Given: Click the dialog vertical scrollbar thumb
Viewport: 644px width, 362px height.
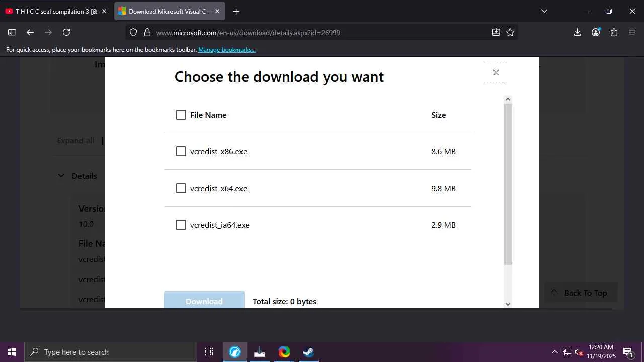Looking at the screenshot, I should [x=508, y=184].
